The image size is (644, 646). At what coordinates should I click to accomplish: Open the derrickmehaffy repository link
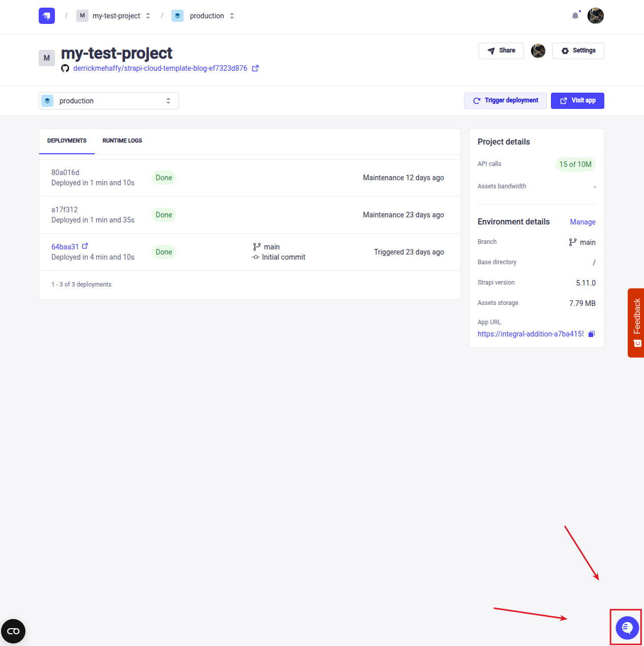coord(160,68)
